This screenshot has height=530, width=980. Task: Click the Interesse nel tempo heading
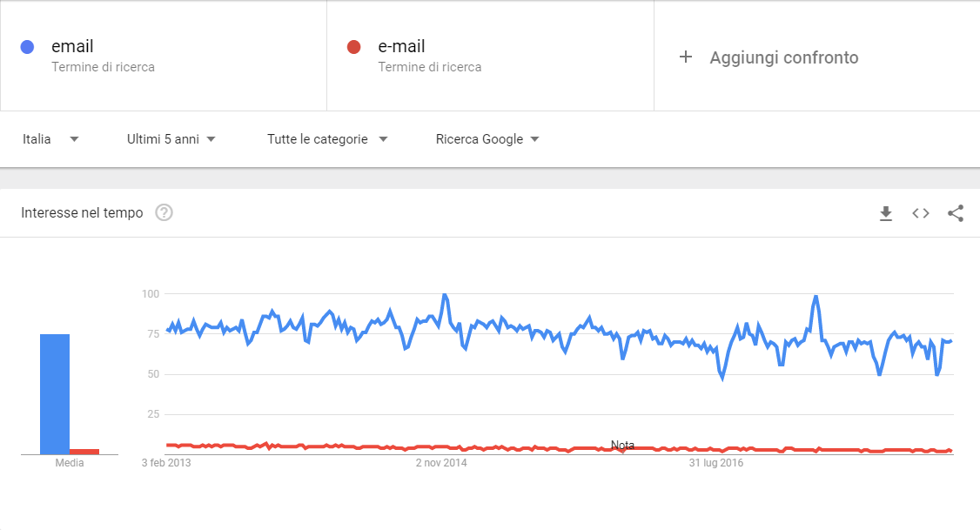point(82,212)
